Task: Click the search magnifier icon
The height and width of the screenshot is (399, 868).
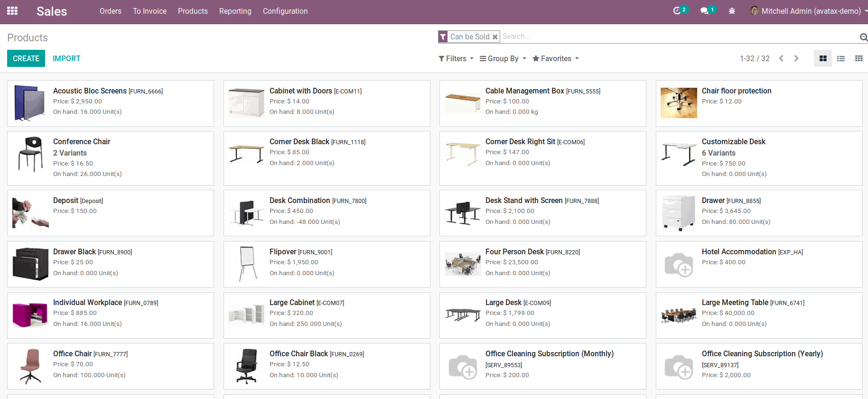Action: [863, 37]
